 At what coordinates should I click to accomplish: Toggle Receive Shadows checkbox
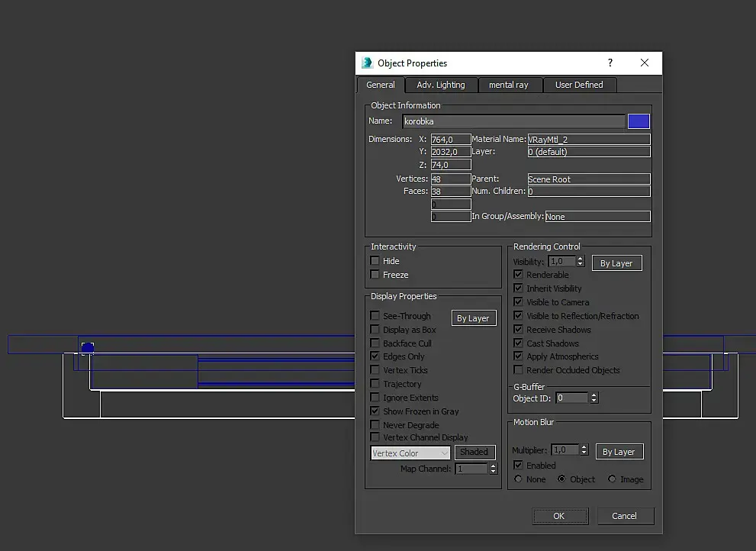point(518,330)
